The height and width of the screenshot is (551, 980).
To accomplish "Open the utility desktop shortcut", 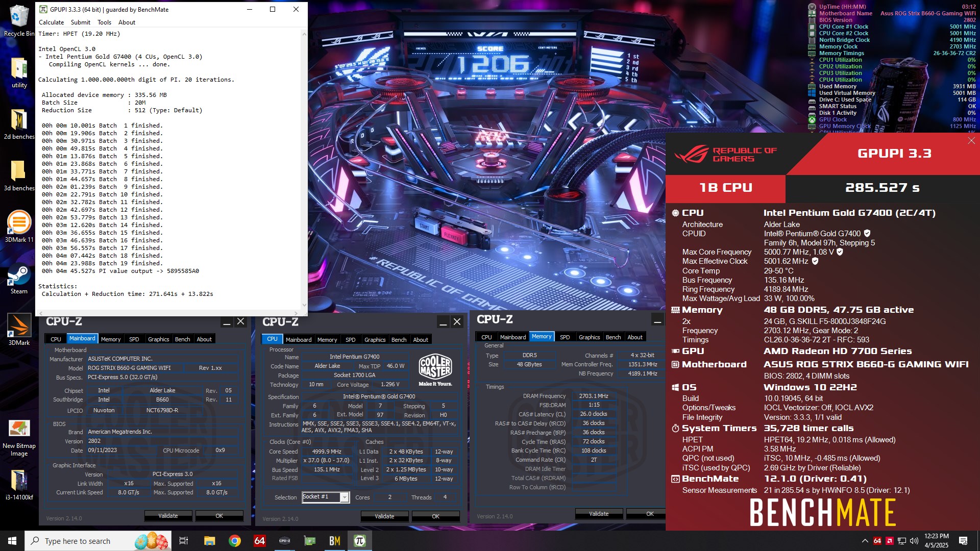I will point(19,72).
